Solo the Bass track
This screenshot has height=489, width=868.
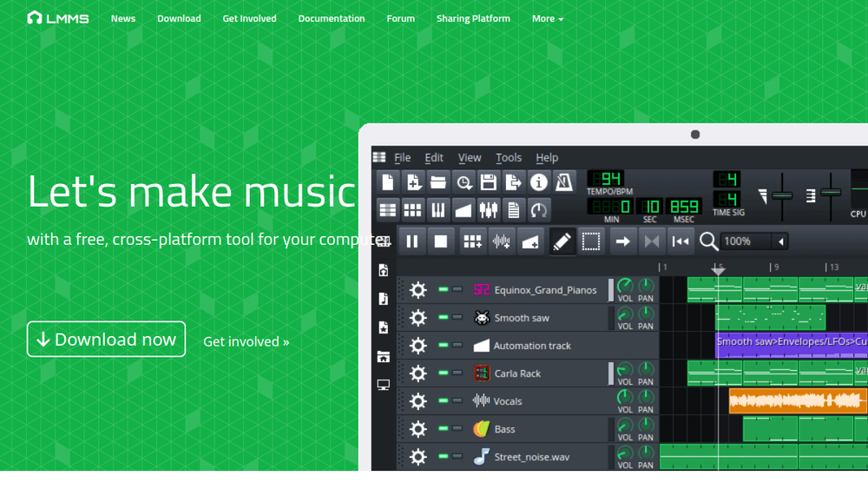click(457, 428)
